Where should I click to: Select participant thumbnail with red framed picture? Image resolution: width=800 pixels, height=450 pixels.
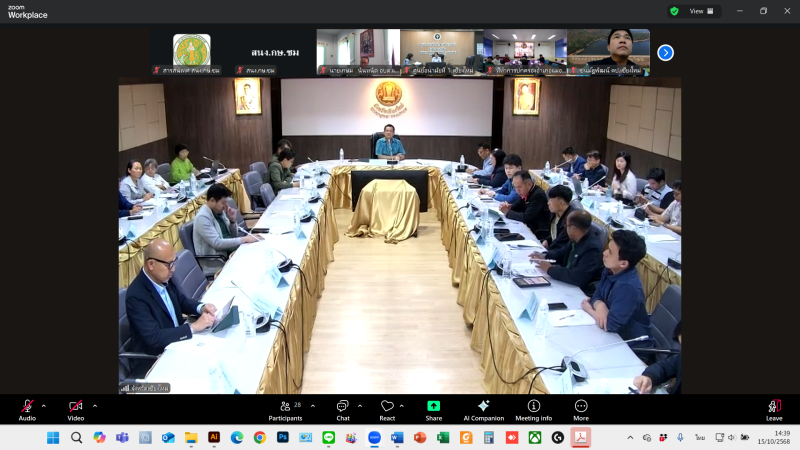click(358, 52)
